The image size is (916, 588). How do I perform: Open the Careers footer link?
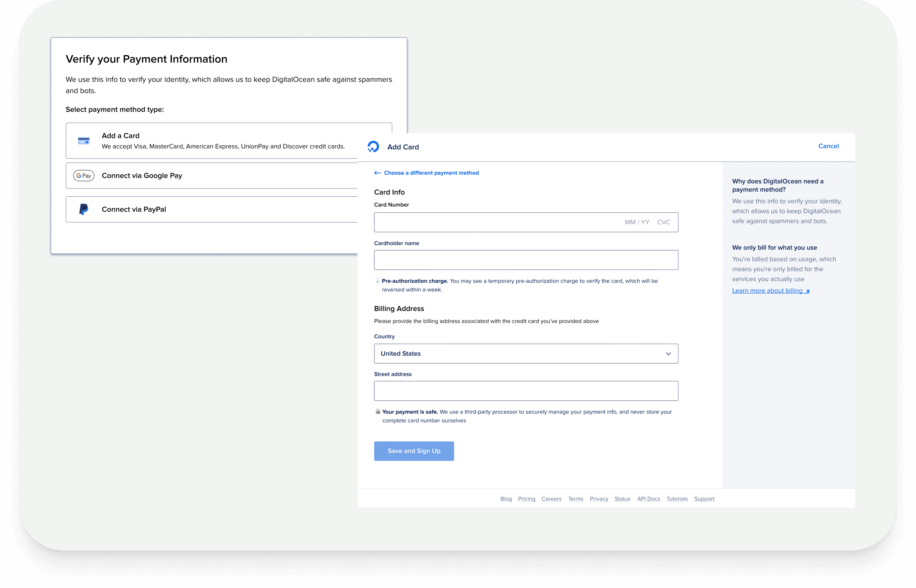click(x=551, y=499)
